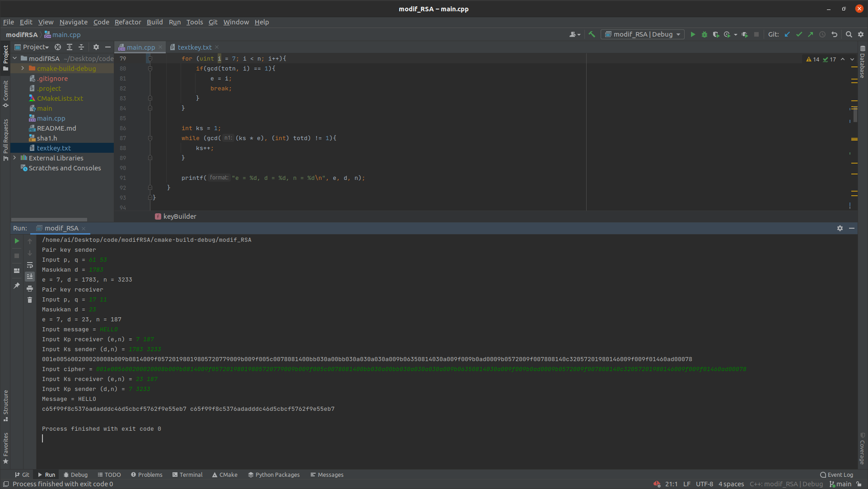Open the Refactor menu
Screen dimensions: 868x489
coord(127,22)
